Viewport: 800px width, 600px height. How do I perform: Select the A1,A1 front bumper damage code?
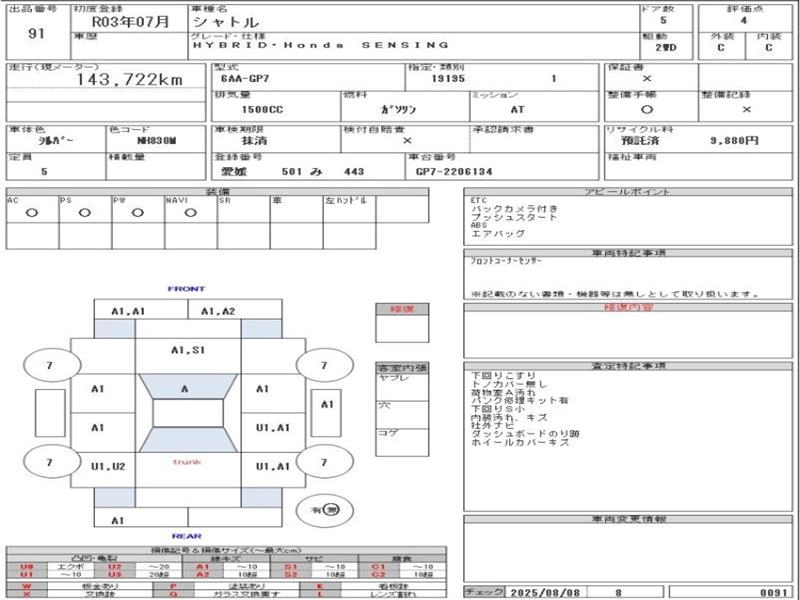click(x=128, y=311)
